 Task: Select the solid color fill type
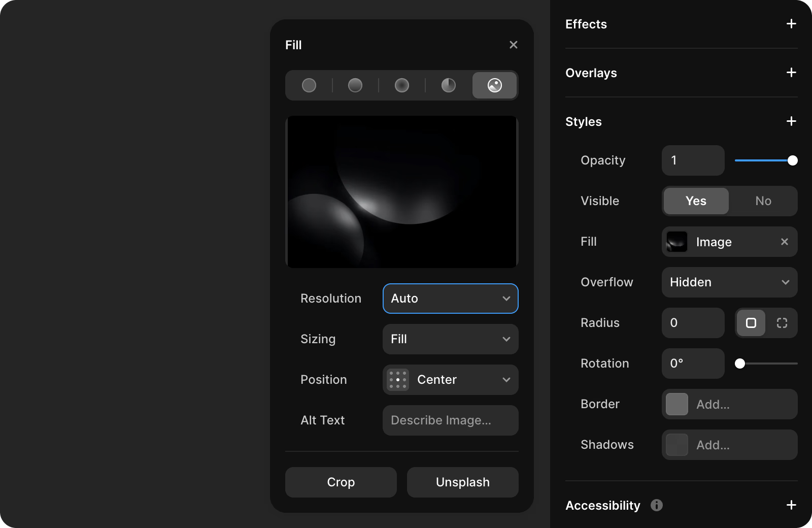(x=309, y=85)
